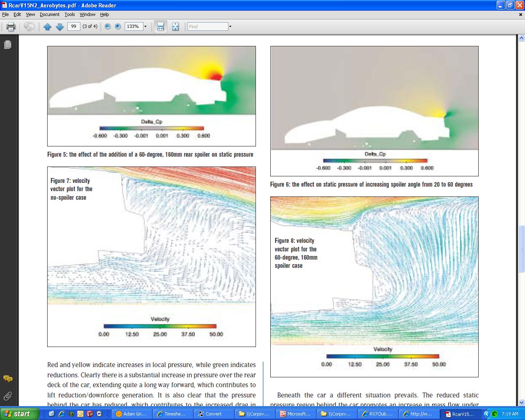Click the Print icon in the toolbar
The height and width of the screenshot is (420, 525).
click(x=11, y=27)
